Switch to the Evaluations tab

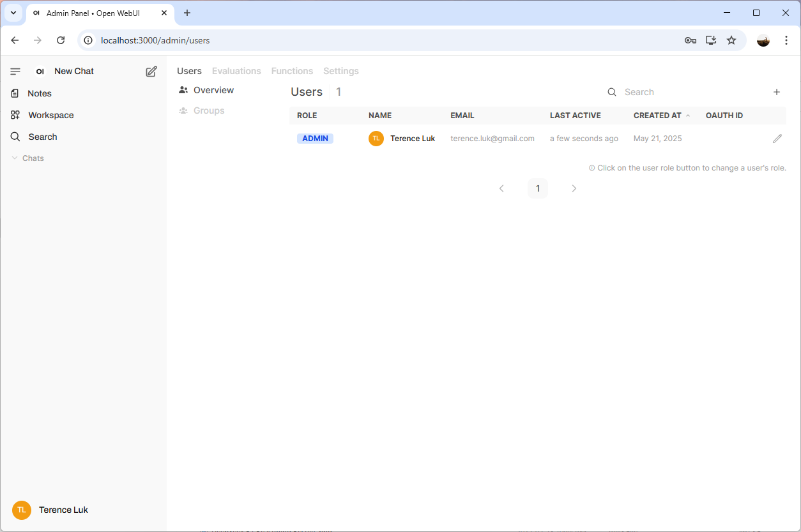pos(236,71)
